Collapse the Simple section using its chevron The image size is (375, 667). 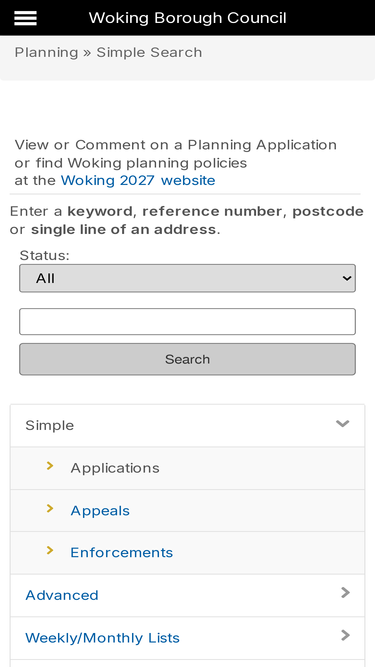pos(342,424)
